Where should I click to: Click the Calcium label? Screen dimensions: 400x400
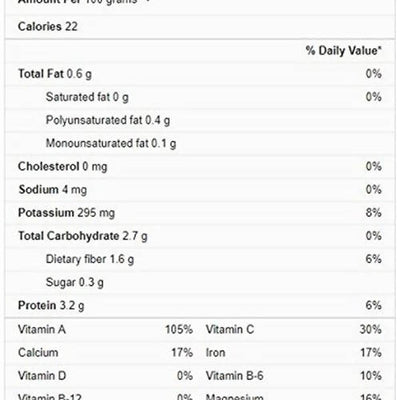click(38, 353)
